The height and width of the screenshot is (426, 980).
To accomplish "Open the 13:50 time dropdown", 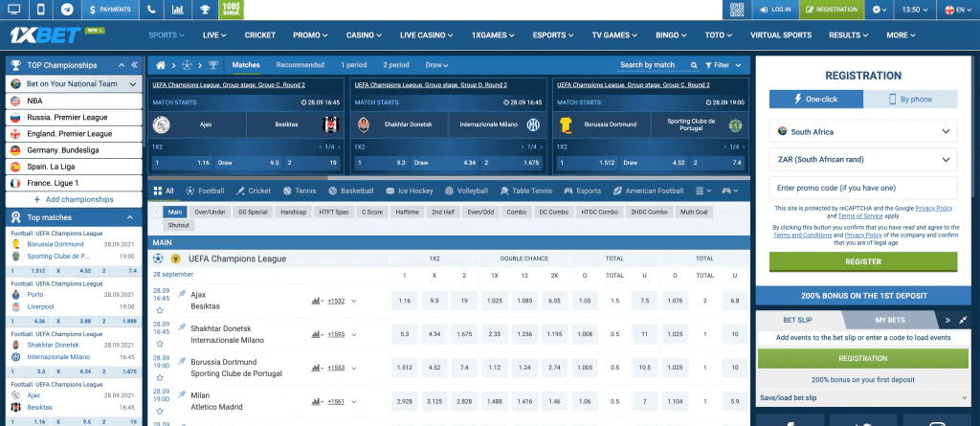I will point(916,10).
